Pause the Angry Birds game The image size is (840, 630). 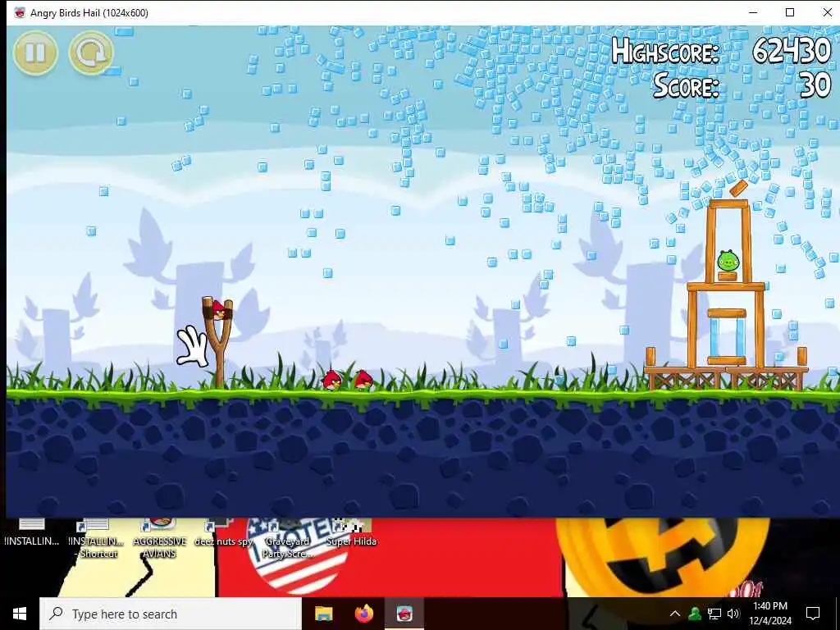point(35,52)
